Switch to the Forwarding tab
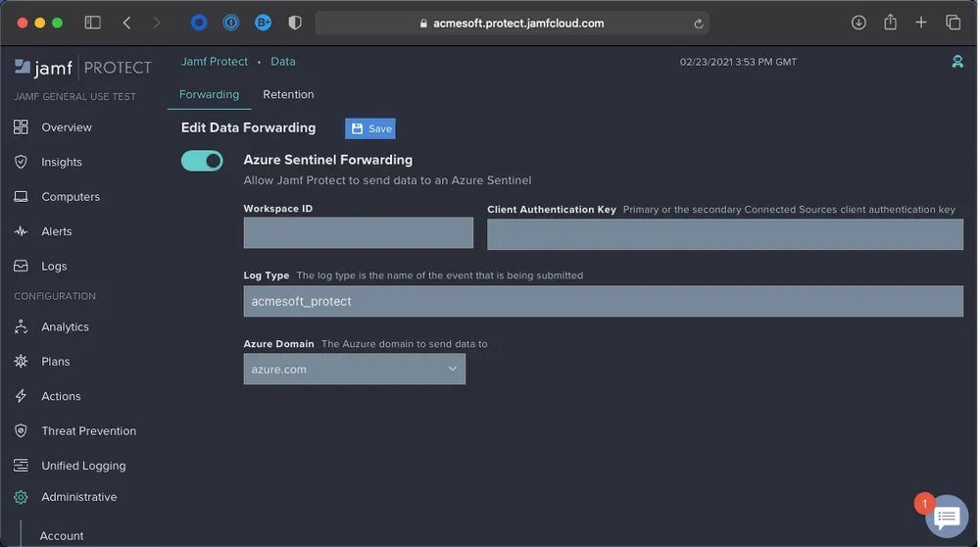Screen dimensions: 980x547 click(209, 94)
